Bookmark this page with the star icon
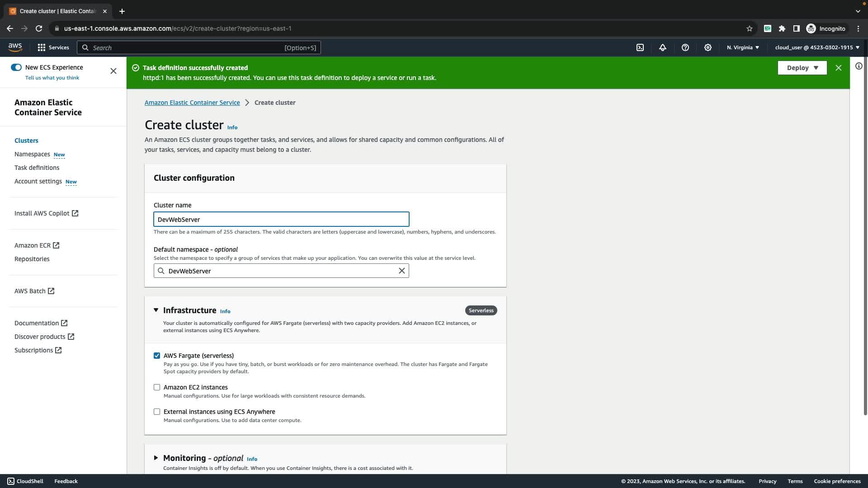This screenshot has width=868, height=488. [x=750, y=28]
